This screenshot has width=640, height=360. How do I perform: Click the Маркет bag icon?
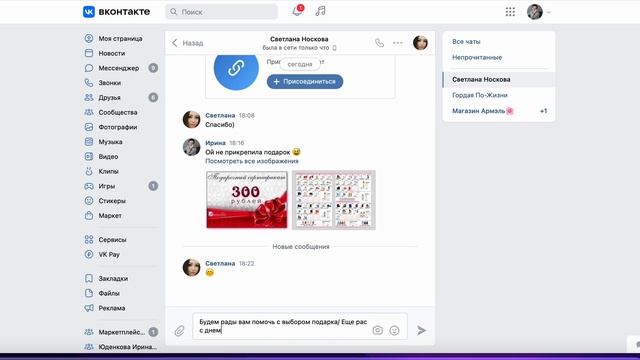point(89,215)
